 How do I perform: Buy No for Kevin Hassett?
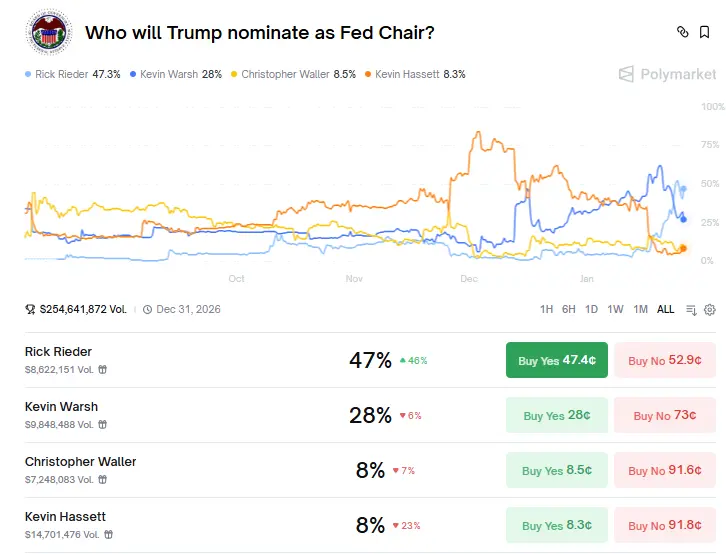click(665, 525)
